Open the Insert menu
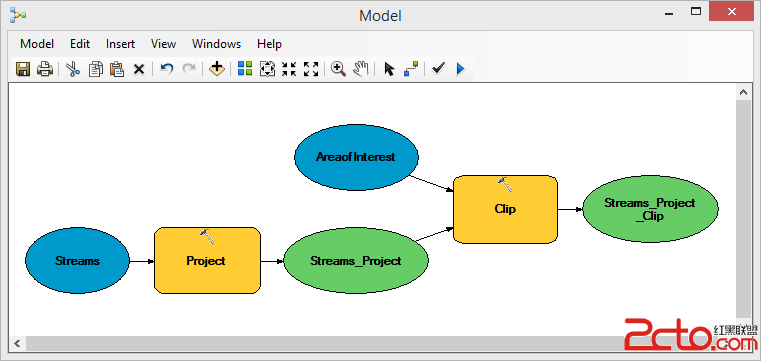Image resolution: width=761 pixels, height=361 pixels. pos(120,44)
